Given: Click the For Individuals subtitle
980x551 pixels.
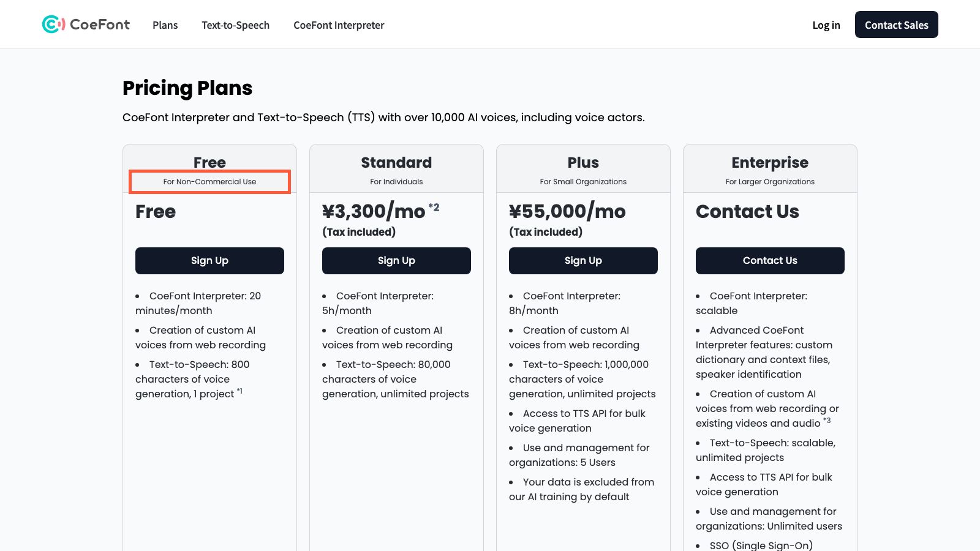Looking at the screenshot, I should click(396, 182).
